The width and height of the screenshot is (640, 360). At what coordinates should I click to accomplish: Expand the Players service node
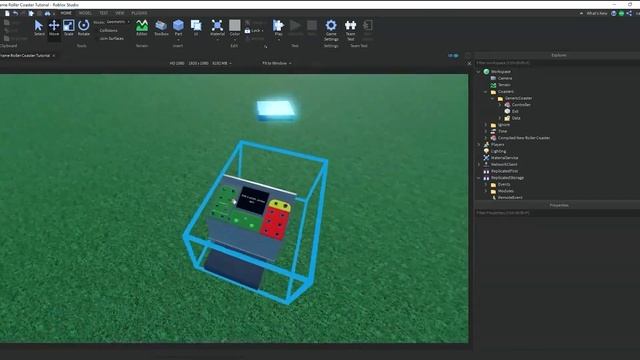tap(479, 144)
